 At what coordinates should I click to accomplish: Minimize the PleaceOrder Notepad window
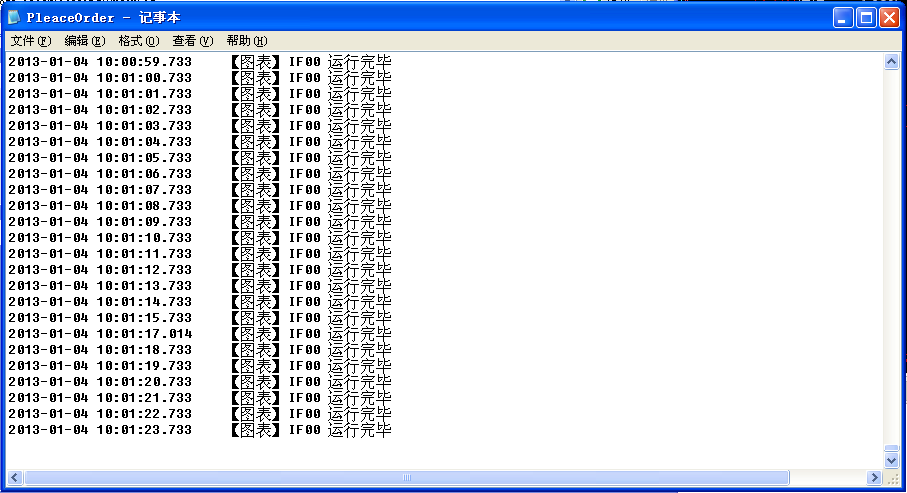842,18
